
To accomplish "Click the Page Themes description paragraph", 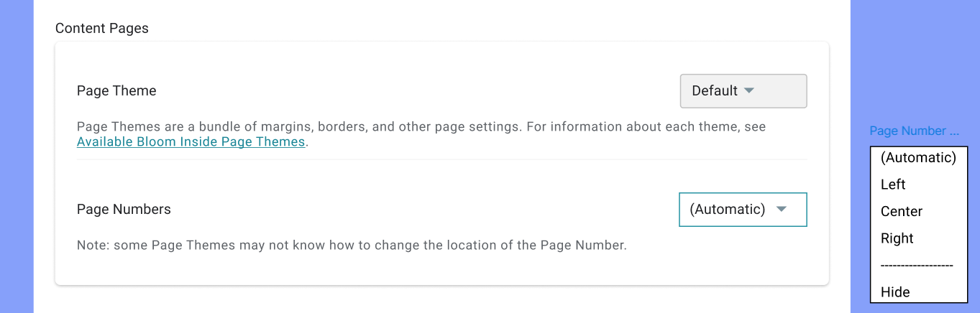I will coord(421,127).
